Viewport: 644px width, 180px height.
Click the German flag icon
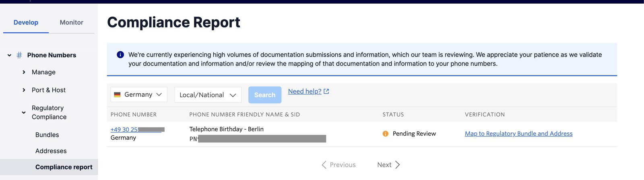pos(117,94)
